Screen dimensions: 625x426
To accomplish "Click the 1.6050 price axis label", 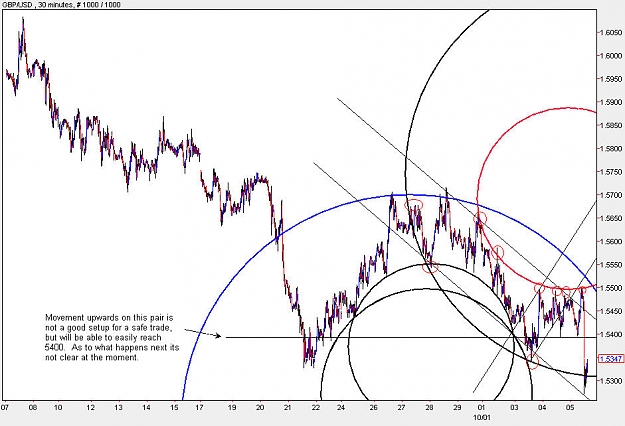I will pos(611,32).
